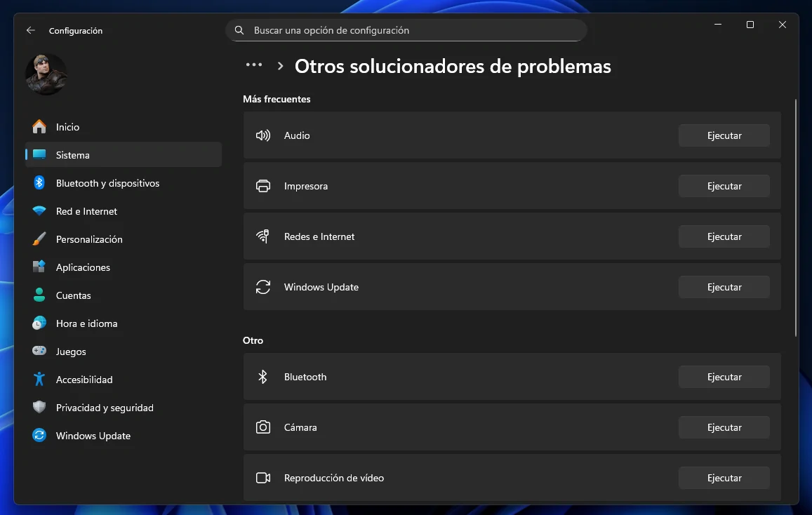The width and height of the screenshot is (812, 515).
Task: Open the Inicio section label
Action: pyautogui.click(x=68, y=127)
